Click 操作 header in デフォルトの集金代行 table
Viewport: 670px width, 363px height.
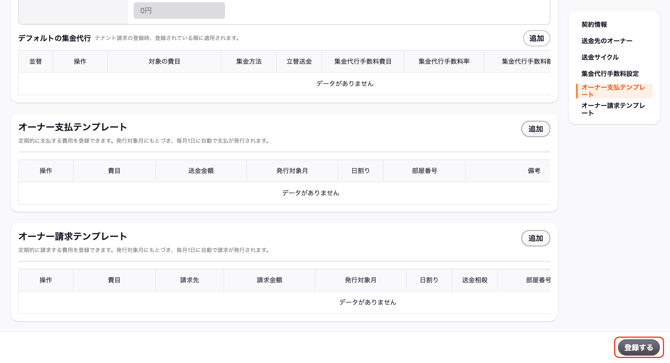pos(80,61)
